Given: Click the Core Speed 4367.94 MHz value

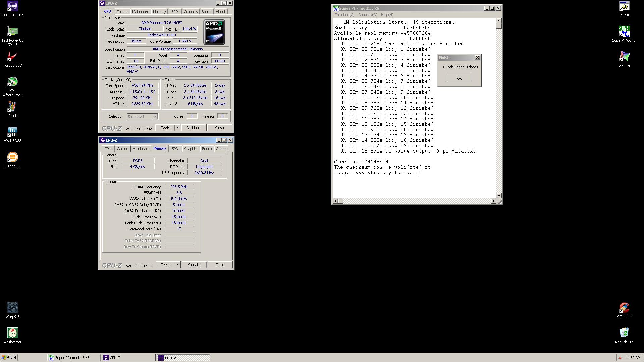Looking at the screenshot, I should click(143, 85).
